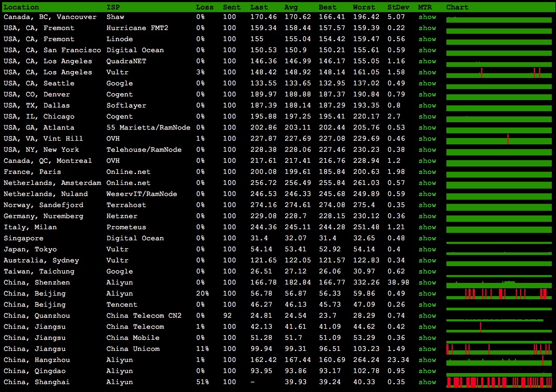Select last value '26.51' for Taichung
Image resolution: width=556 pixels, height=392 pixels.
pos(261,271)
